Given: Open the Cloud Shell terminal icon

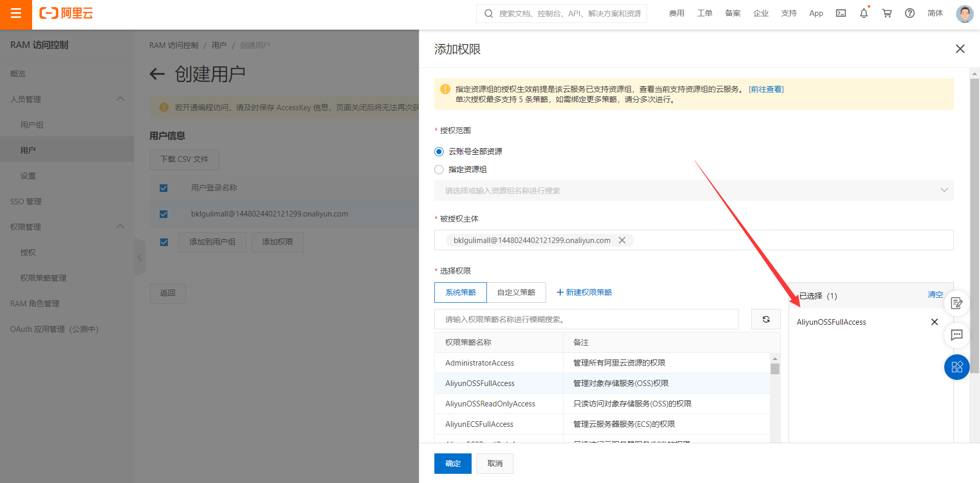Looking at the screenshot, I should tap(841, 13).
